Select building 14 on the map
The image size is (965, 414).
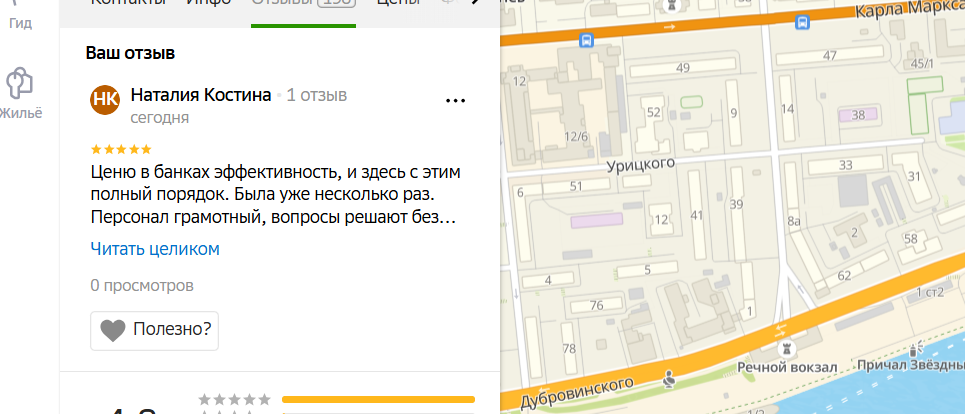tap(787, 109)
